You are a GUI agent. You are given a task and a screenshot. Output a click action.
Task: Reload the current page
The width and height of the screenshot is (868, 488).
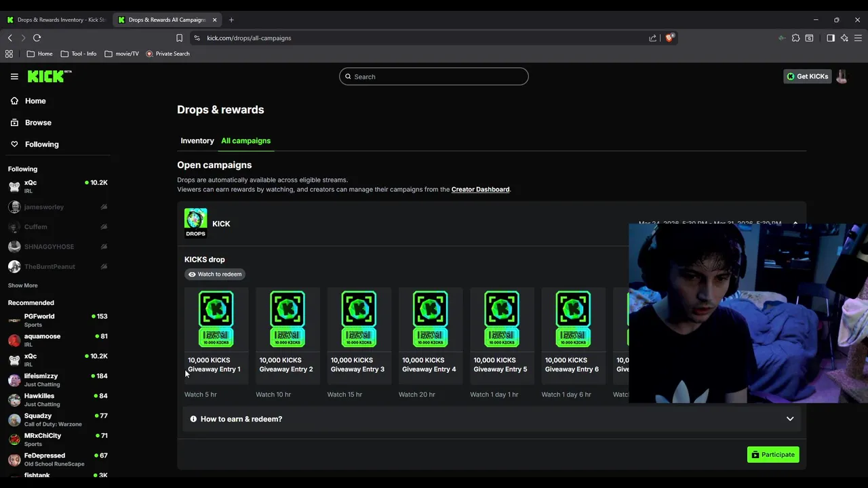(37, 38)
